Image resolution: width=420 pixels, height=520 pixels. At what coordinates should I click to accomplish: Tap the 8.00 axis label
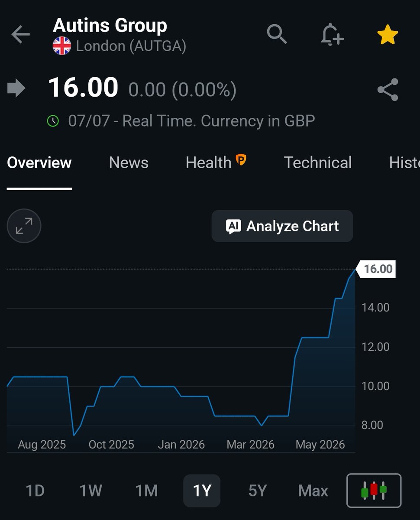(373, 425)
